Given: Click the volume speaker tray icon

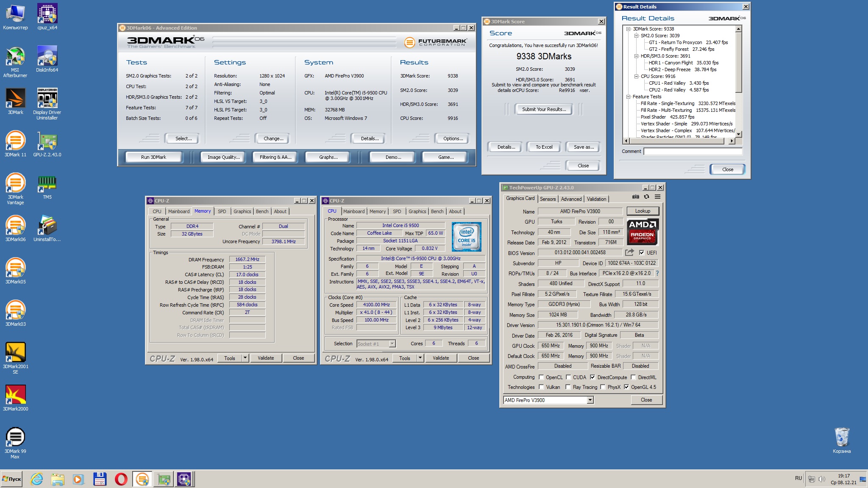Looking at the screenshot, I should [x=821, y=479].
